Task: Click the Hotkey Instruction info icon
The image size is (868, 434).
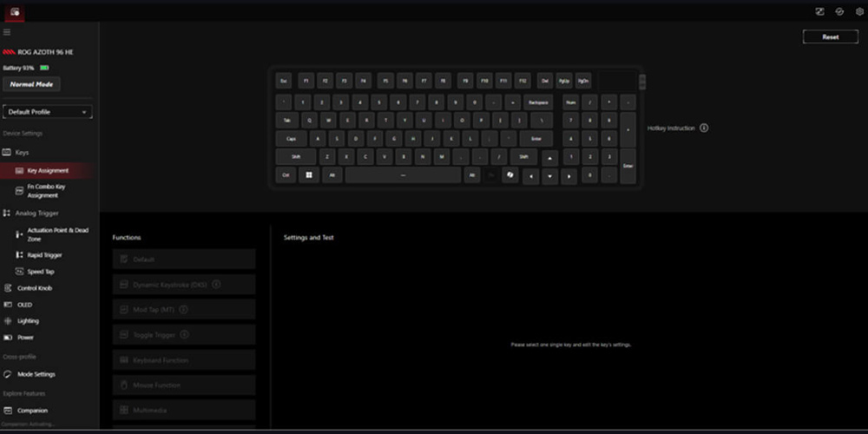Action: coord(704,128)
